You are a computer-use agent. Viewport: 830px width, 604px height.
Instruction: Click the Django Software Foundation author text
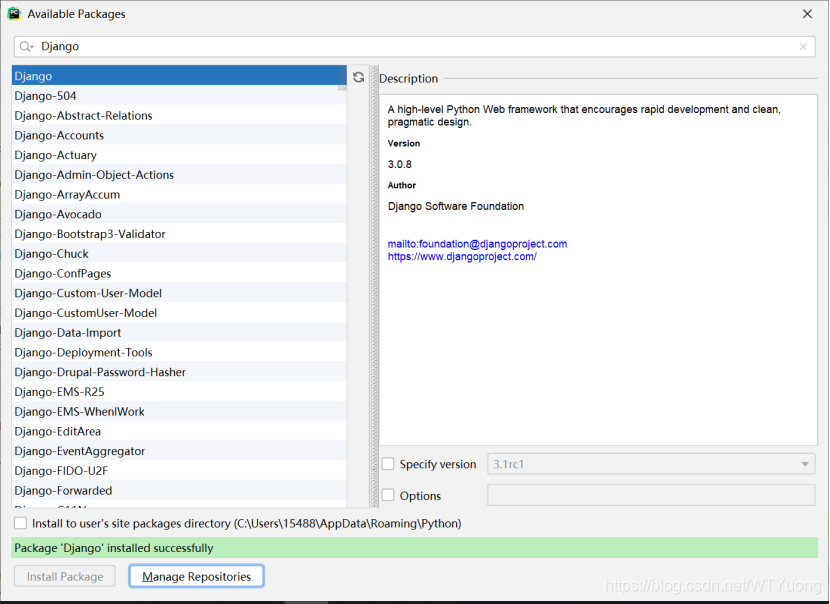point(456,206)
